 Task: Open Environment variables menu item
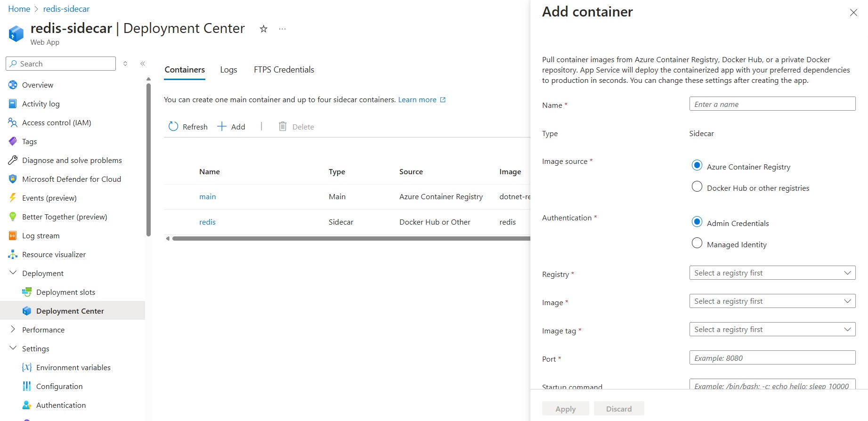coord(73,367)
